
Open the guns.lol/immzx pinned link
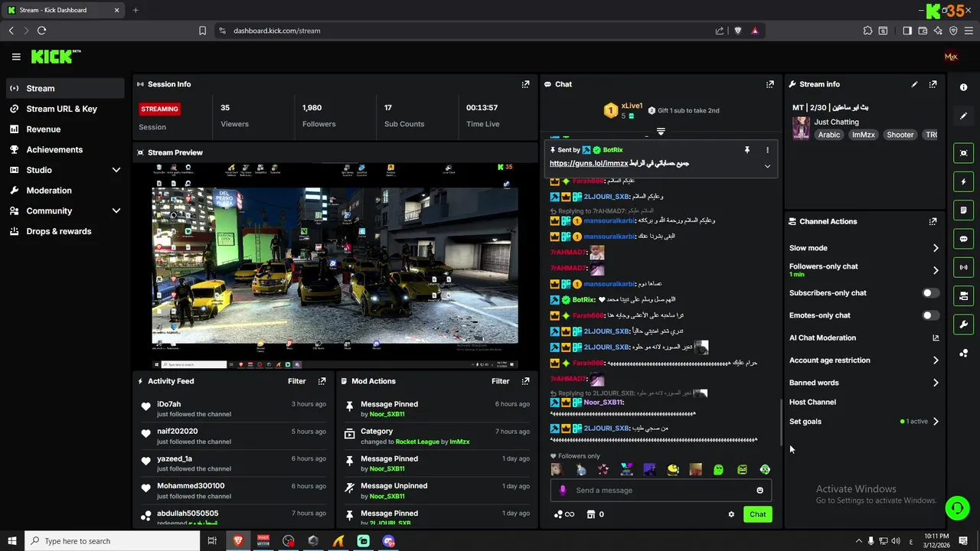click(x=589, y=164)
